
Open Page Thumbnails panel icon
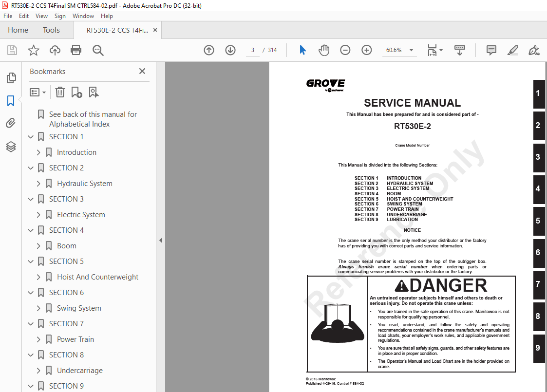[x=11, y=78]
